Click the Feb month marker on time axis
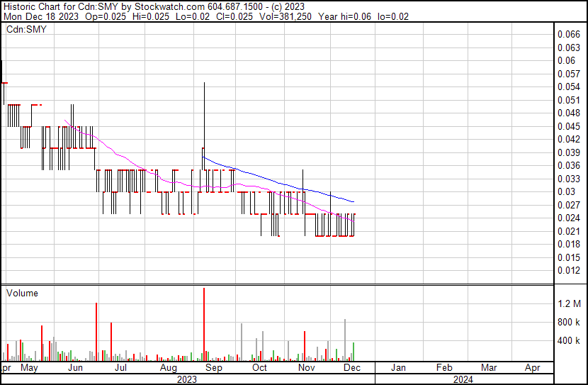The image size is (588, 385). [443, 368]
